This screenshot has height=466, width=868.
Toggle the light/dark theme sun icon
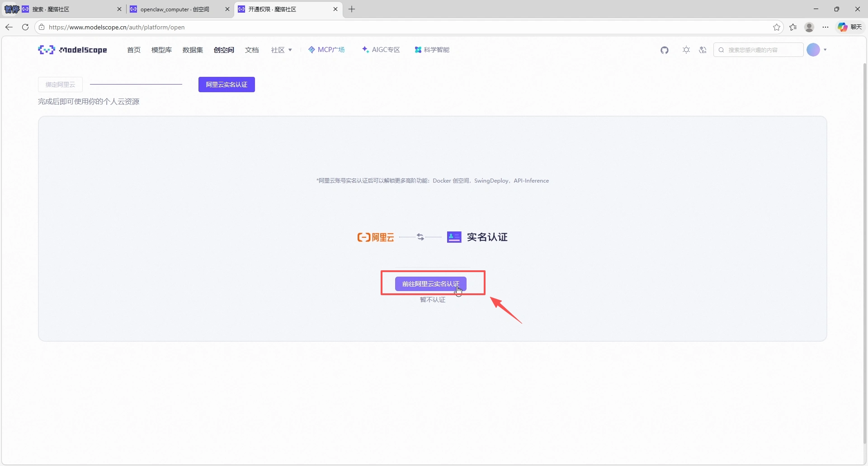(686, 50)
